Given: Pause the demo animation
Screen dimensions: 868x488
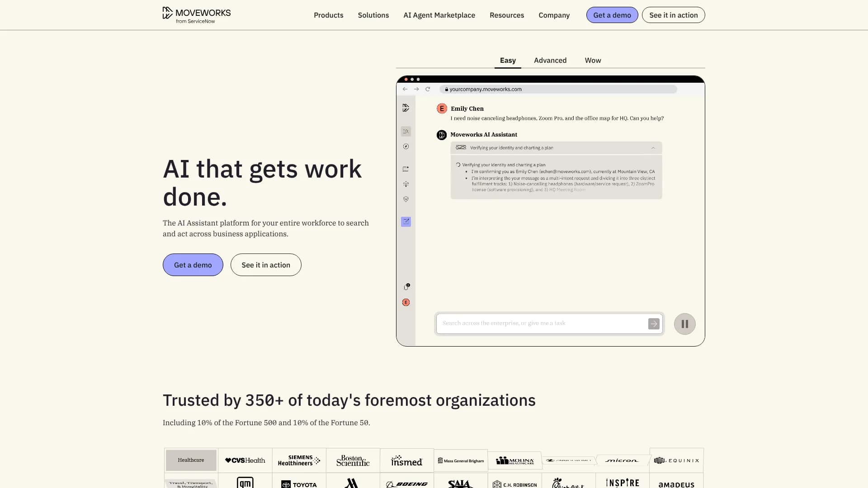Looking at the screenshot, I should click(x=685, y=324).
